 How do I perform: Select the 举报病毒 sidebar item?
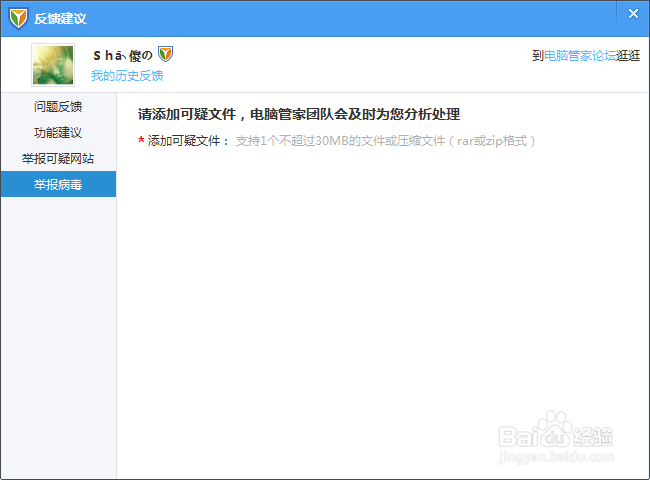point(58,184)
